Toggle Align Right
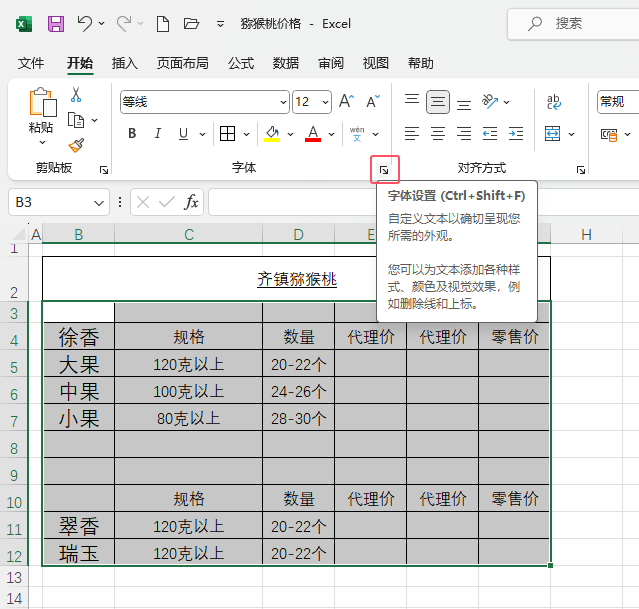The image size is (639, 609). point(464,133)
